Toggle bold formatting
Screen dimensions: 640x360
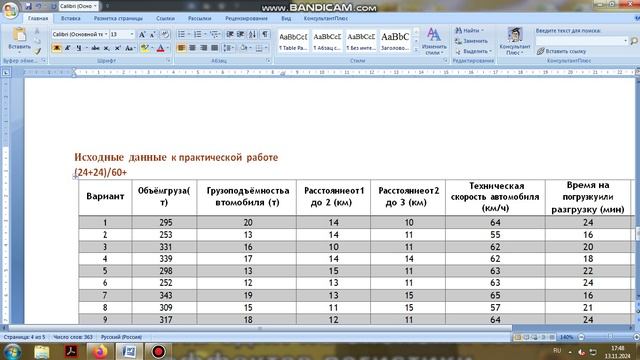[x=57, y=48]
